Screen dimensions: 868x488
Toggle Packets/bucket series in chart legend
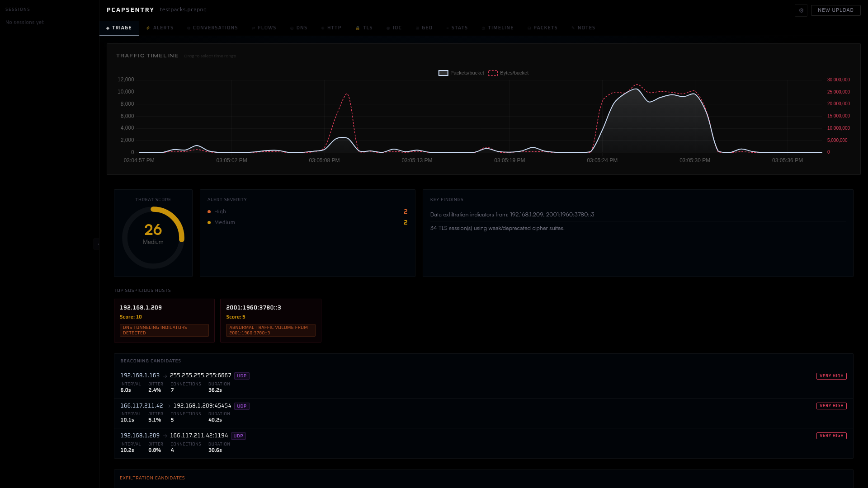[x=461, y=73]
